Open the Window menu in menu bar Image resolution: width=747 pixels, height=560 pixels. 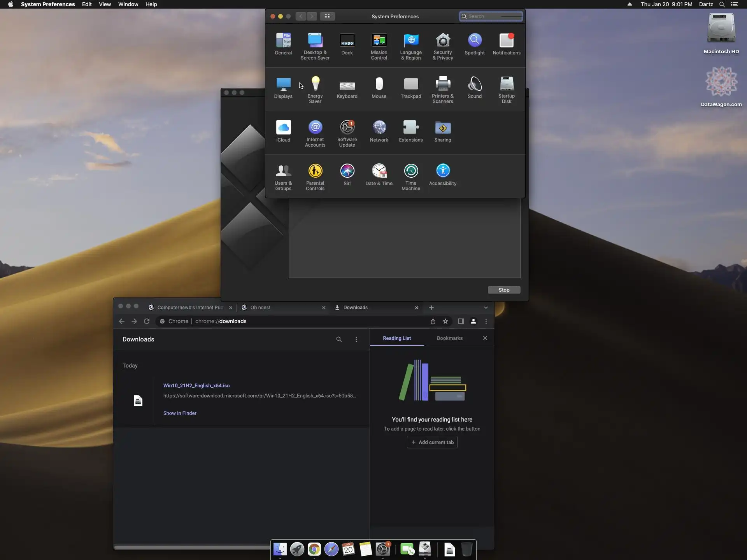[x=128, y=4]
